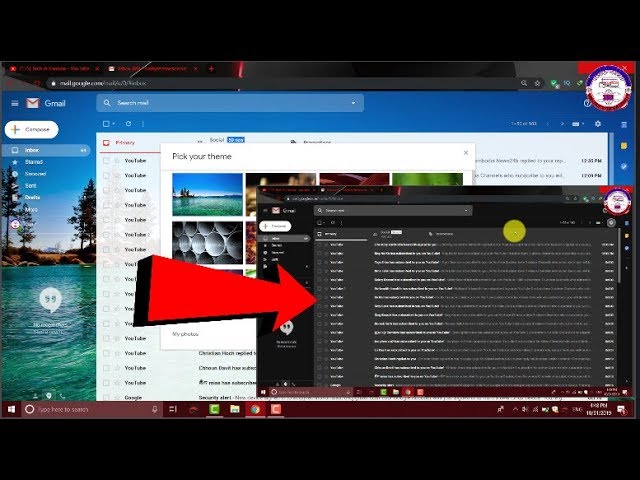The height and width of the screenshot is (480, 640).
Task: Refresh the inbox in the blue Gmail window
Action: tap(128, 124)
